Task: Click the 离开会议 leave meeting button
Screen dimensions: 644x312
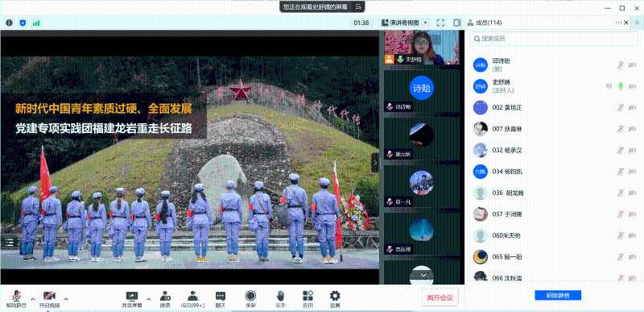Action: click(440, 297)
